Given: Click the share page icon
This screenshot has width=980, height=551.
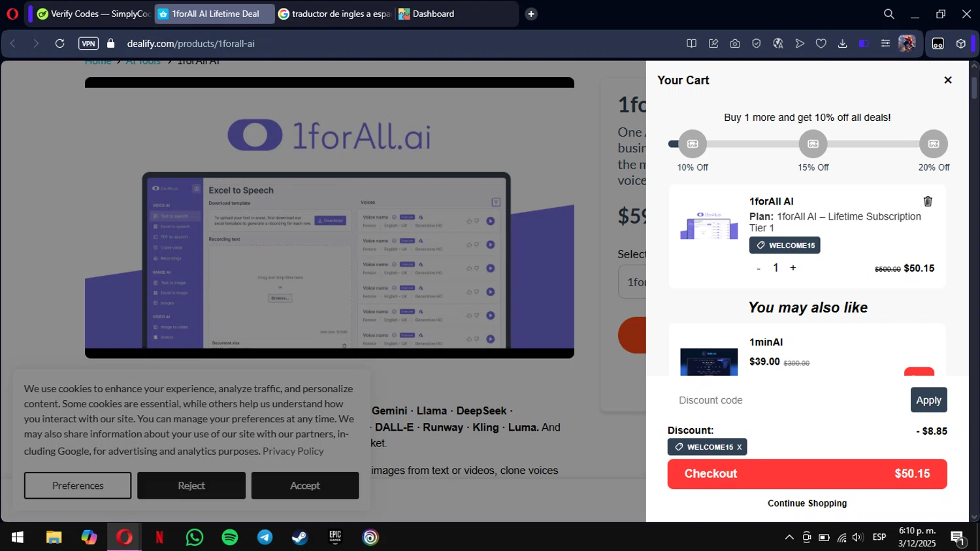Looking at the screenshot, I should pyautogui.click(x=713, y=43).
